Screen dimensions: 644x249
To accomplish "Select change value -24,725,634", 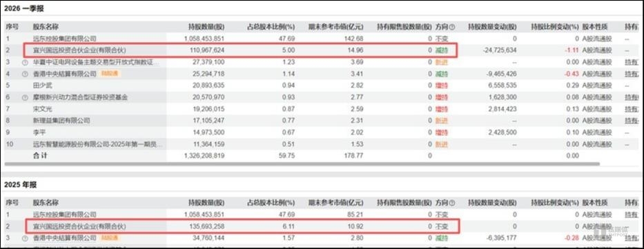I will (500, 50).
